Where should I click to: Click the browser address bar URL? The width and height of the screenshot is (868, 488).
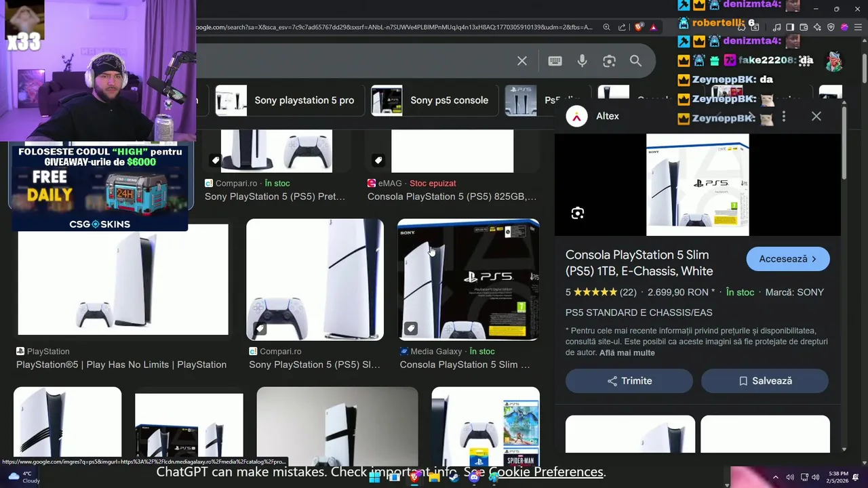(x=393, y=27)
